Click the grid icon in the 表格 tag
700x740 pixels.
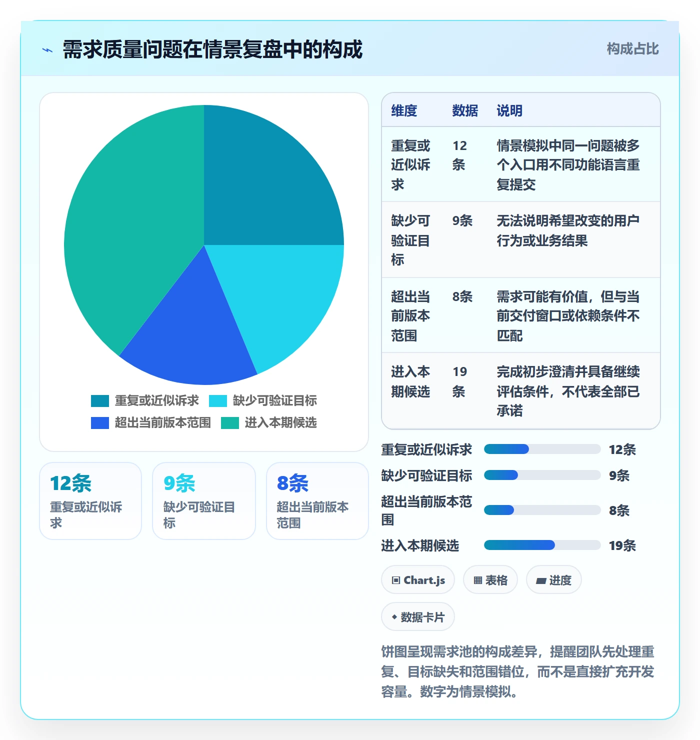point(478,580)
